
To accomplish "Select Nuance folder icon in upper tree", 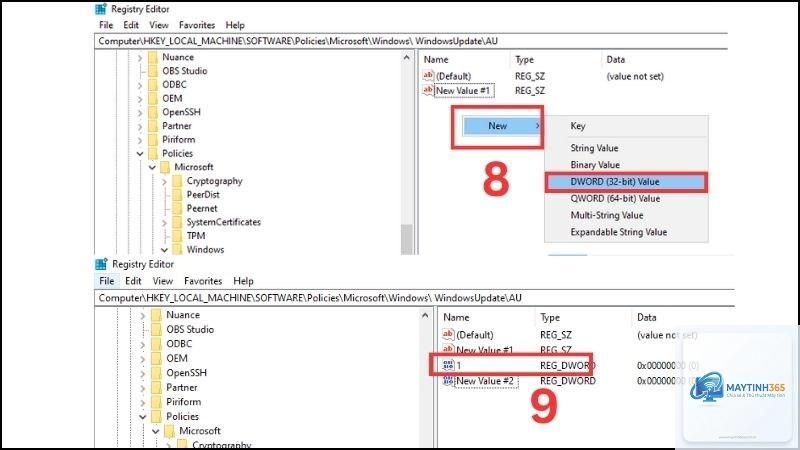I will [153, 57].
